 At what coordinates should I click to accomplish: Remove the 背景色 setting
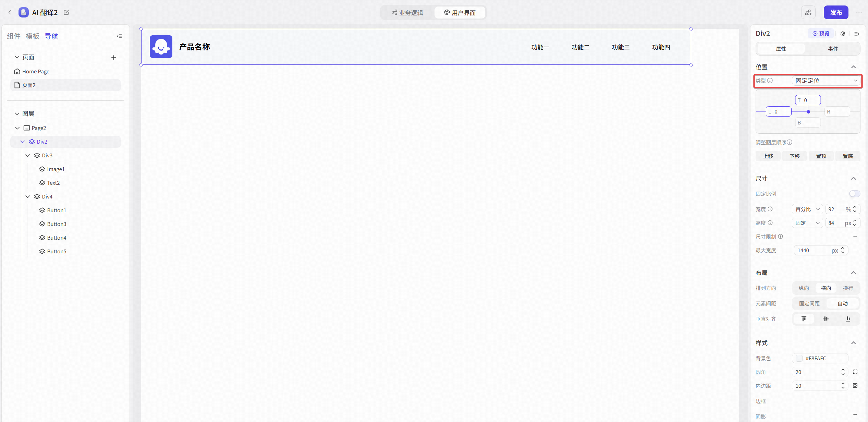pyautogui.click(x=855, y=358)
